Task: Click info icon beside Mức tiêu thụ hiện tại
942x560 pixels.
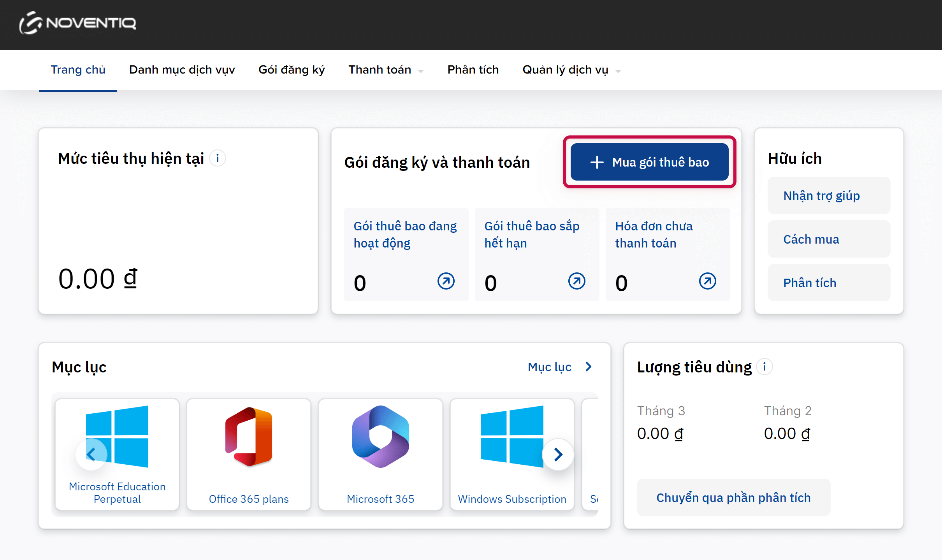Action: (218, 158)
